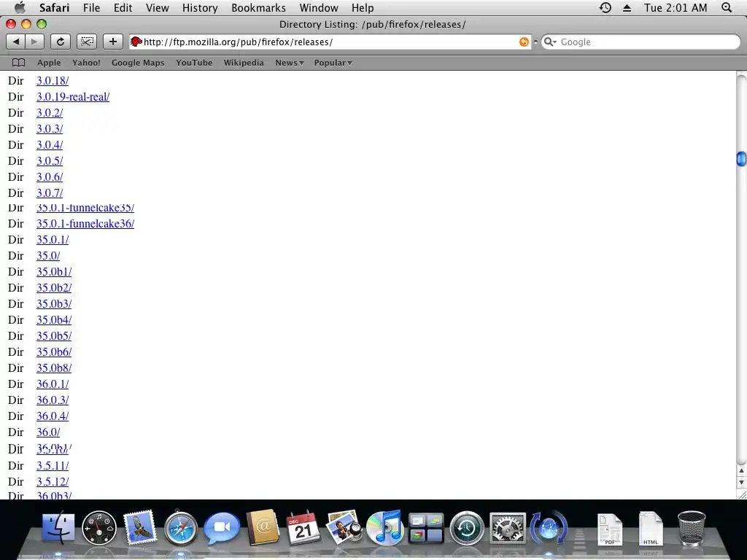The width and height of the screenshot is (747, 560).
Task: Open the PDF document stack in Dock
Action: [x=610, y=529]
